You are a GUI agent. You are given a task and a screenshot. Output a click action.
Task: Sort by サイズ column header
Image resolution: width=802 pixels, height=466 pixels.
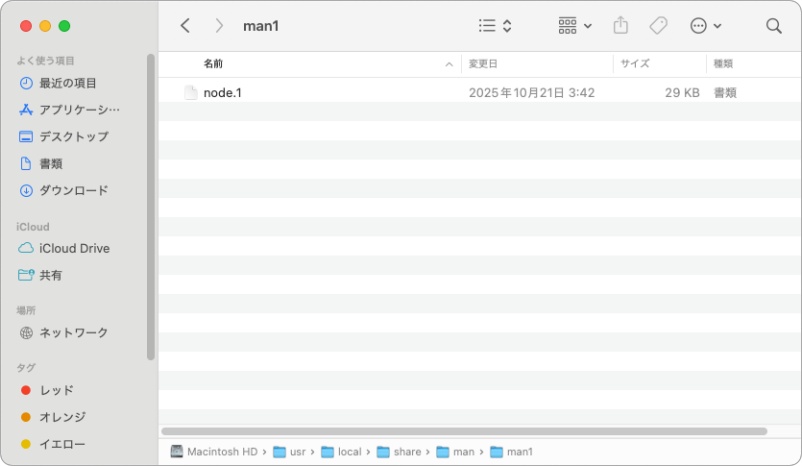(658, 64)
